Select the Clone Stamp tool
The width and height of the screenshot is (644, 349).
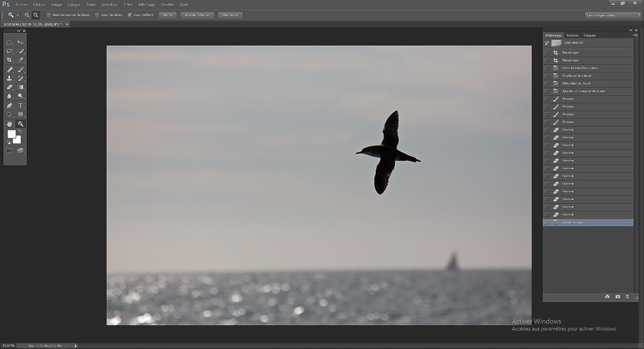click(x=9, y=79)
